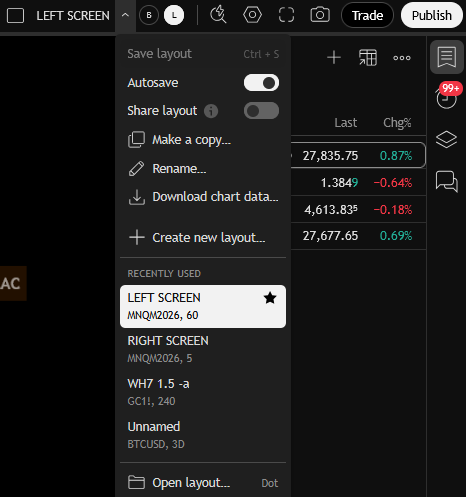Select Make a copy menu item
The image size is (466, 497).
(x=203, y=140)
